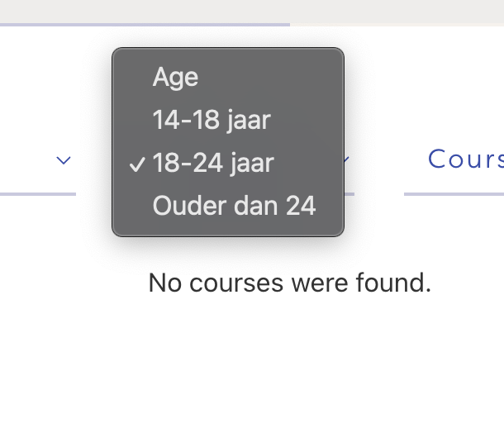Click the gray browser bar at top
Viewport: 504px width, 428px height.
tap(252, 11)
